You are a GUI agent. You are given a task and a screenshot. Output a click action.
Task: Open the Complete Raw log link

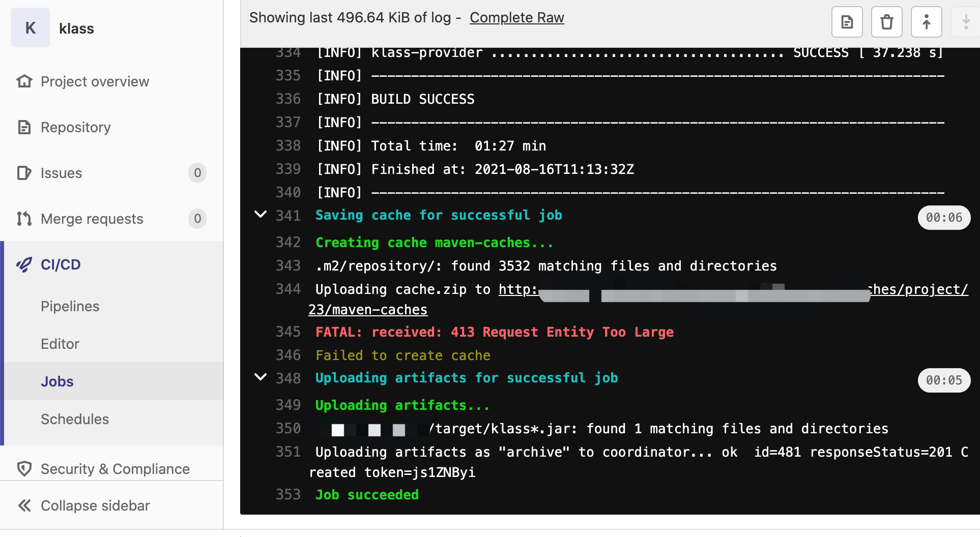[x=516, y=17]
